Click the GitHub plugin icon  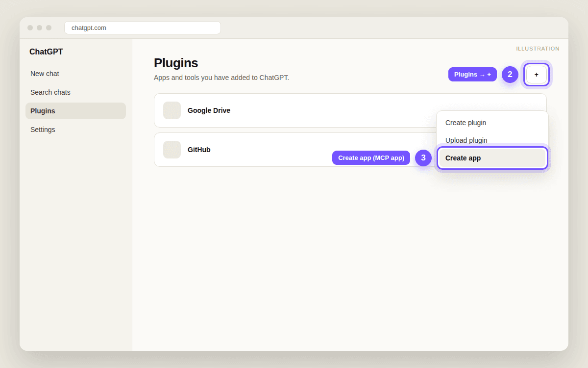[x=172, y=150]
